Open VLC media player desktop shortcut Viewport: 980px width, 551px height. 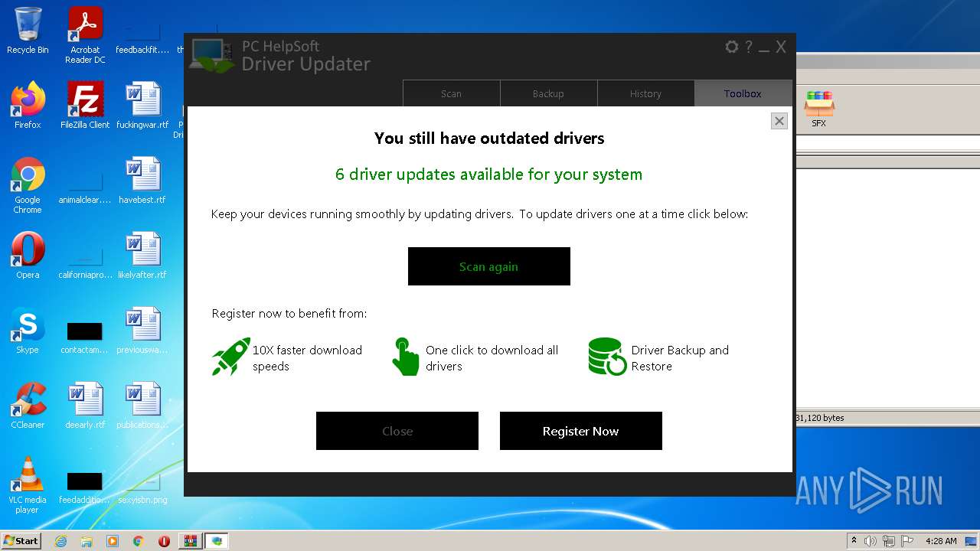28,485
